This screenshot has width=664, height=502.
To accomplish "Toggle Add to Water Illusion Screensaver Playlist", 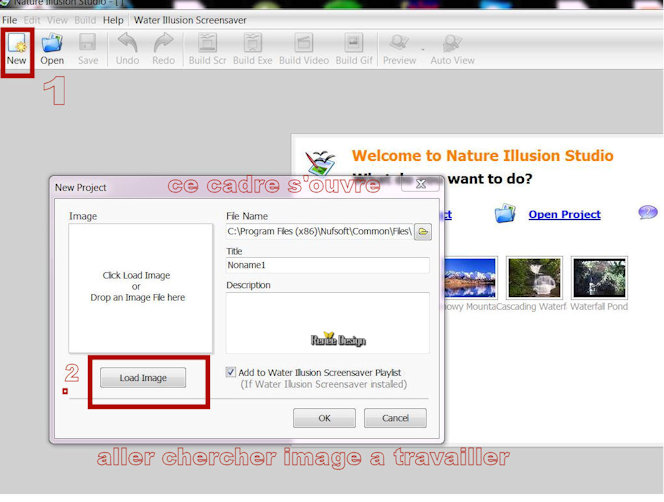I will (x=230, y=372).
